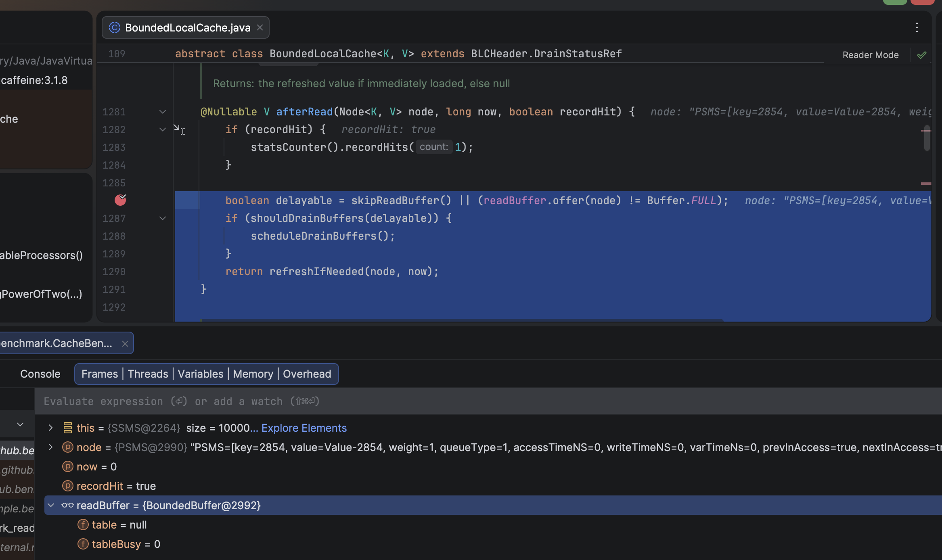942x560 pixels.
Task: Click the stack icon next to this variable
Action: tap(67, 428)
